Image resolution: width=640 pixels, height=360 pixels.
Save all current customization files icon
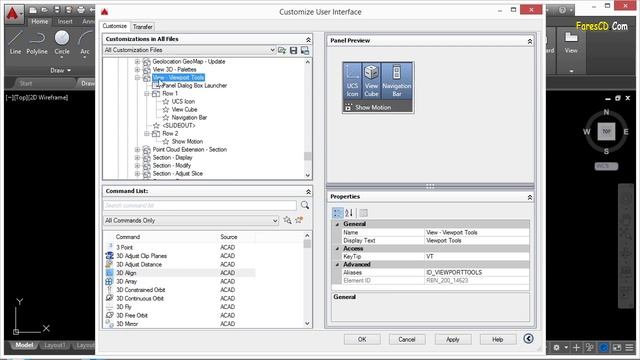pos(293,50)
